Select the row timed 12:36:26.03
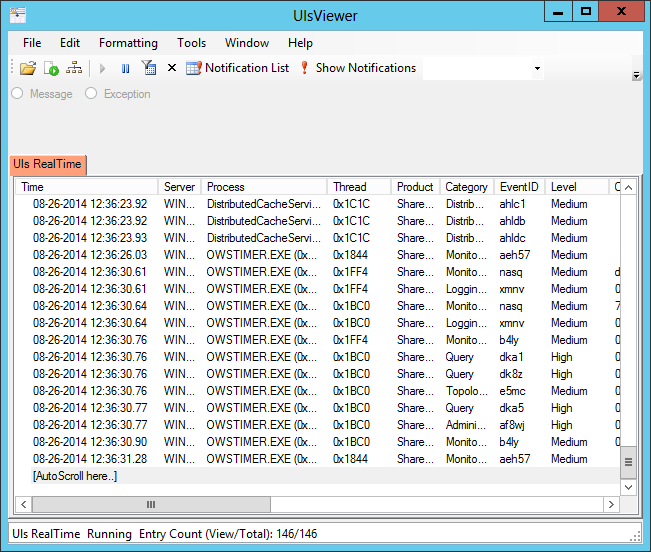Image resolution: width=651 pixels, height=552 pixels. [318, 255]
